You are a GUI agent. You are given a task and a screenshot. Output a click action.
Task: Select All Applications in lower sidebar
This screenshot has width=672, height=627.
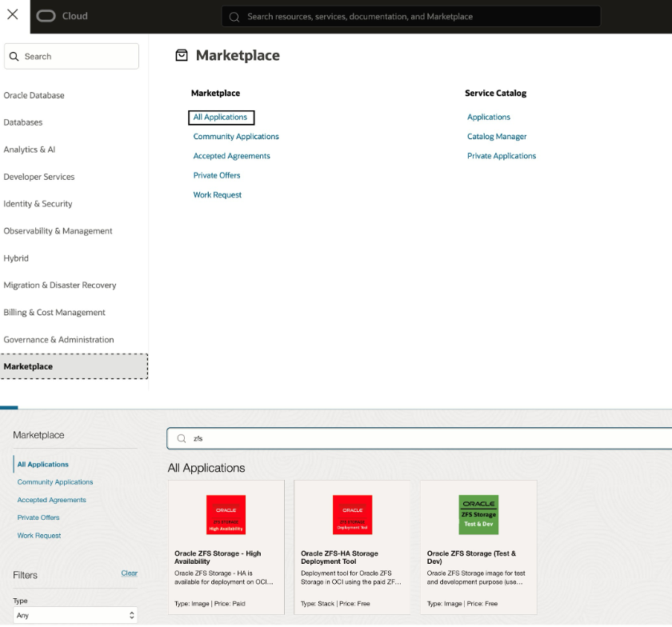43,465
